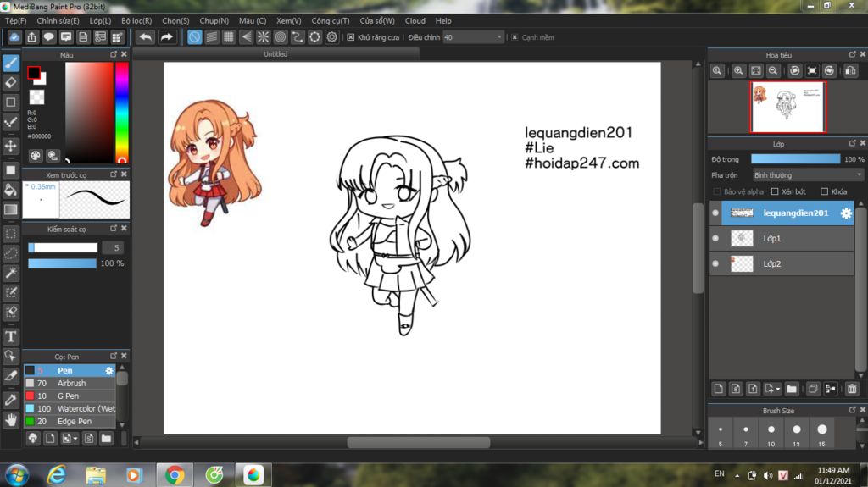
Task: Enable concentric circle snap
Action: 280,37
